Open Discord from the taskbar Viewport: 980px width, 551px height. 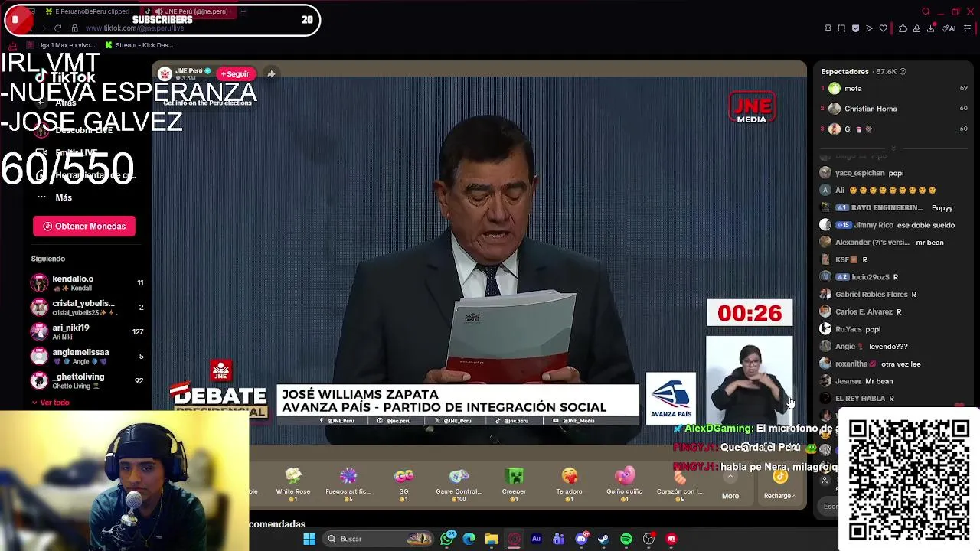pos(581,539)
